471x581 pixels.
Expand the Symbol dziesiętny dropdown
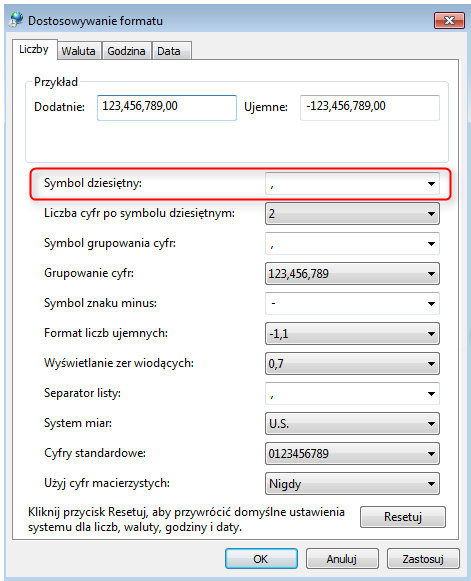352,183
